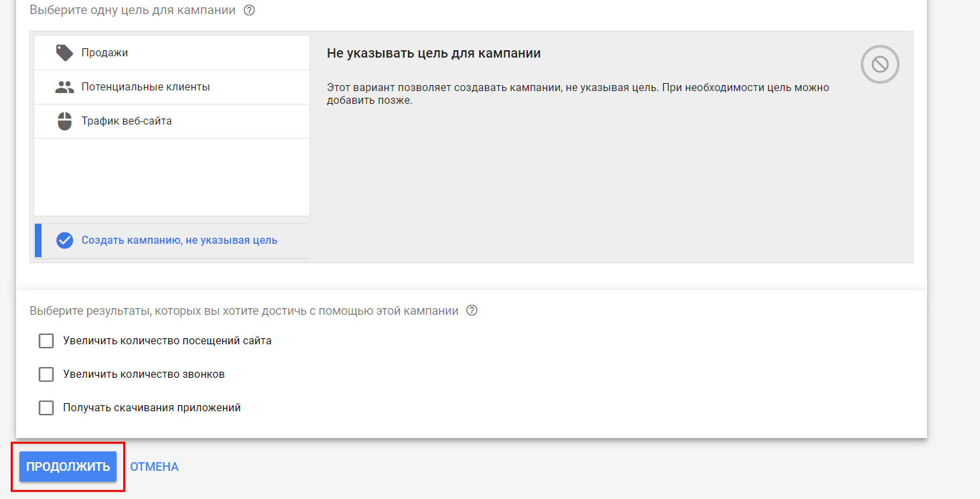Click the Получать скачивания приложений label

(151, 408)
